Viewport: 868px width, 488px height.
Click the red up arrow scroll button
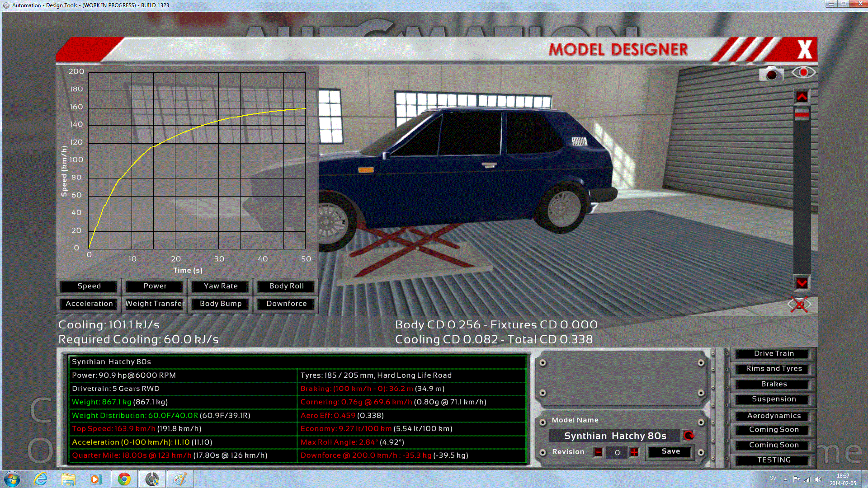coord(802,97)
